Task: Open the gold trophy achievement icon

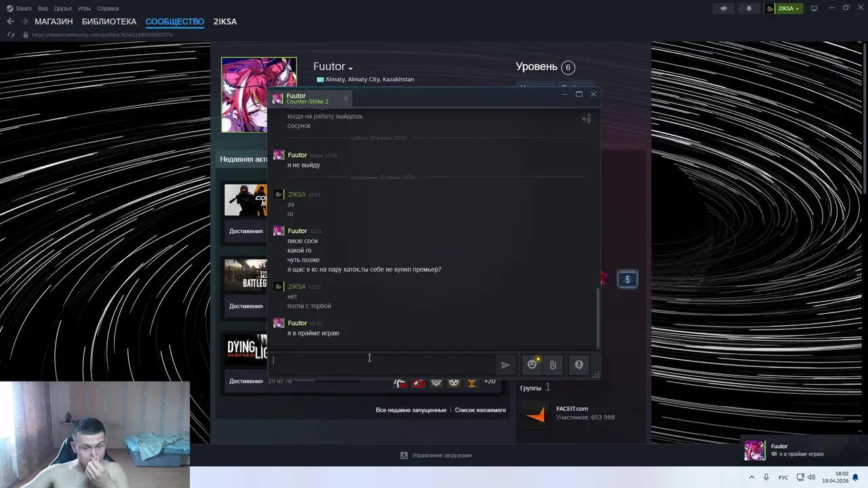Action: pos(472,382)
